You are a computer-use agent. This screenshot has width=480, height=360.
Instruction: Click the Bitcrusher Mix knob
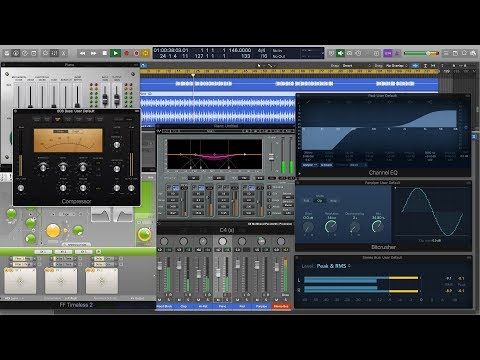(377, 227)
